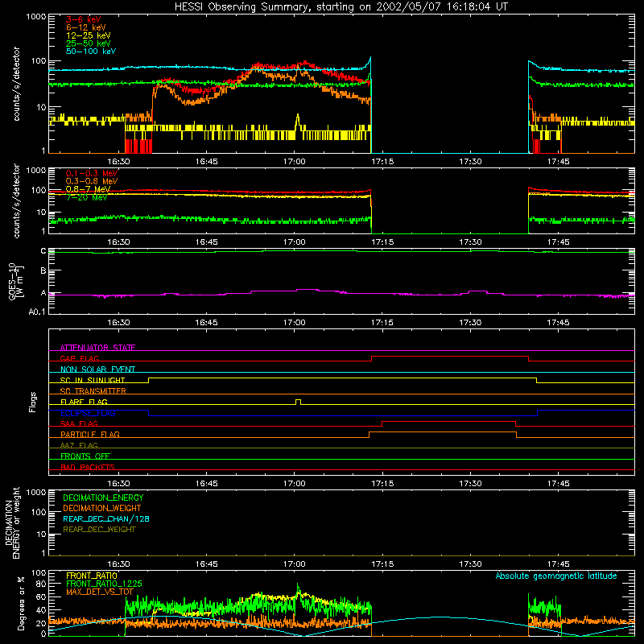Click the SAA_FLAG label
The height and width of the screenshot is (644, 644).
79,423
